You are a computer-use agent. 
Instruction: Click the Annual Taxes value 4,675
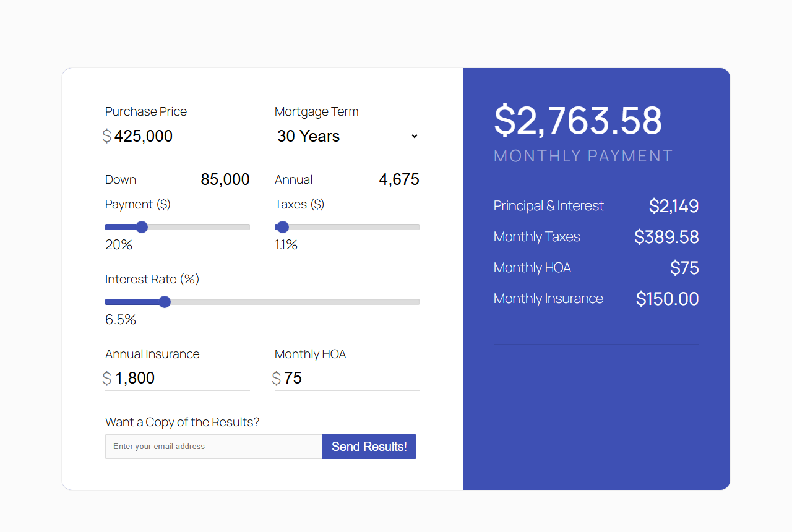point(399,179)
